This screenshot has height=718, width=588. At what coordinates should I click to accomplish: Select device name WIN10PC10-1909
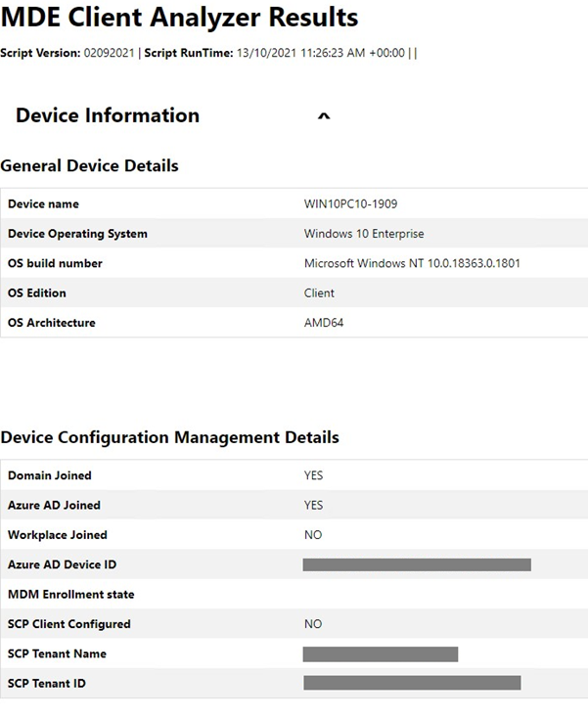[x=350, y=204]
